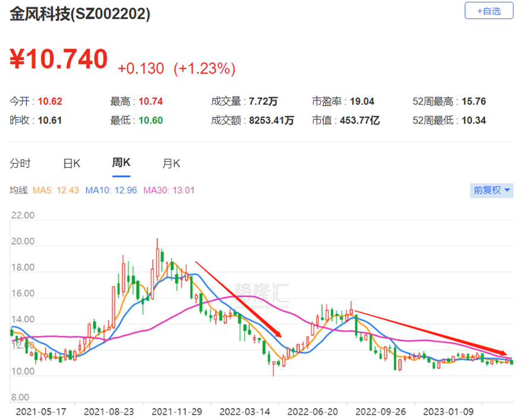Viewport: 532px width, 420px height.
Task: Click the price change +0.130 (+1.23%)
Action: pyautogui.click(x=176, y=69)
